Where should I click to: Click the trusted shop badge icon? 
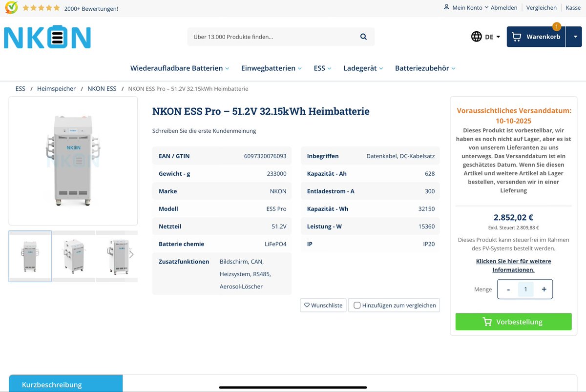(x=11, y=7)
